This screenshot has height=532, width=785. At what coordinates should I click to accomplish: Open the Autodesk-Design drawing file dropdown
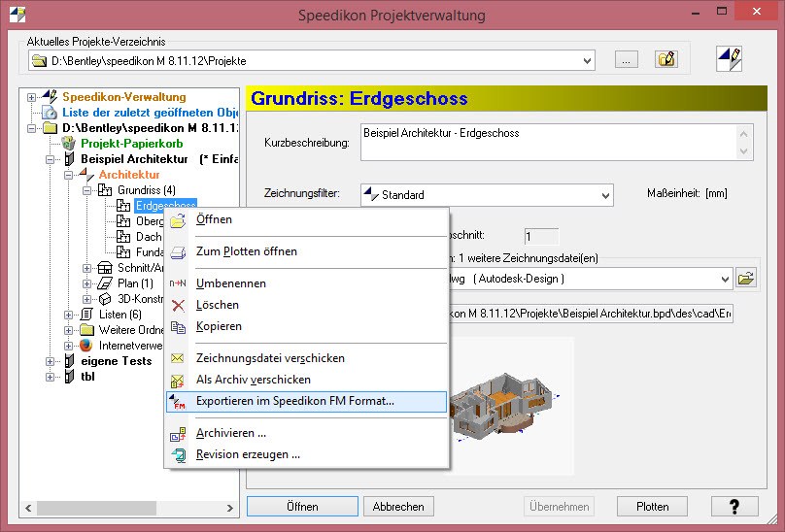[x=725, y=279]
